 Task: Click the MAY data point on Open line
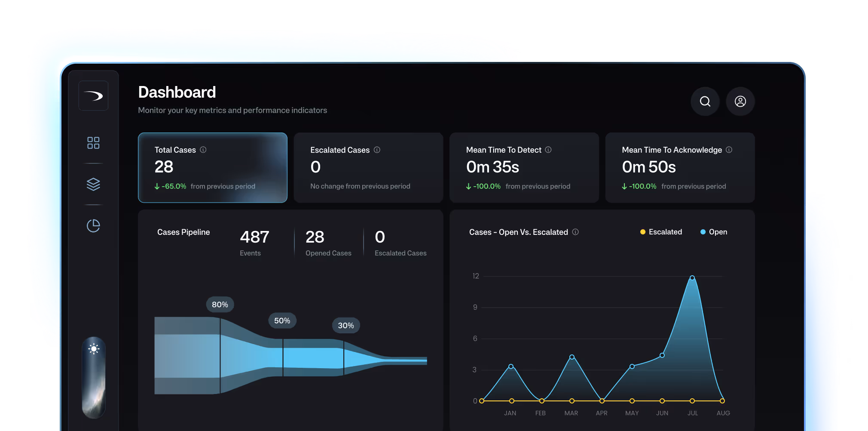pyautogui.click(x=632, y=366)
